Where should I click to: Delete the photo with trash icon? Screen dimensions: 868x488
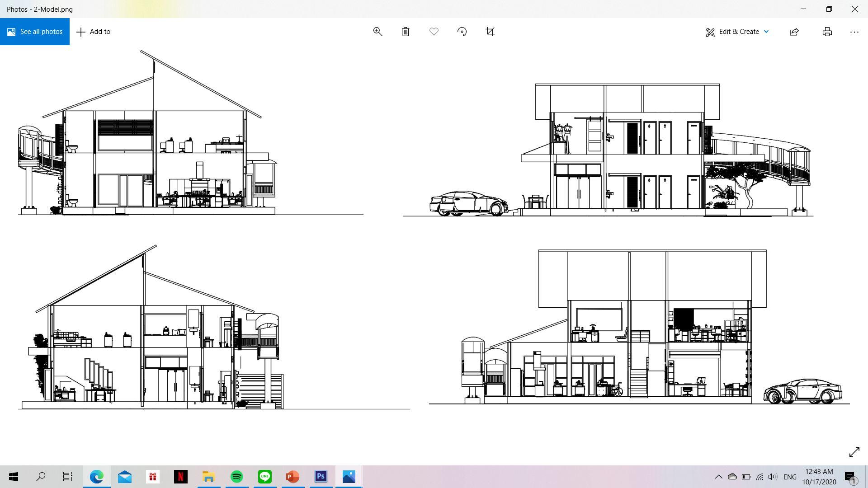[x=406, y=32]
